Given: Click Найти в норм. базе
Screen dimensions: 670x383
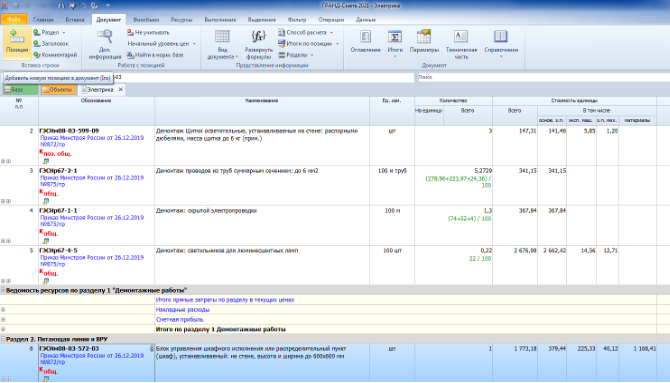Looking at the screenshot, I should click(x=155, y=55).
